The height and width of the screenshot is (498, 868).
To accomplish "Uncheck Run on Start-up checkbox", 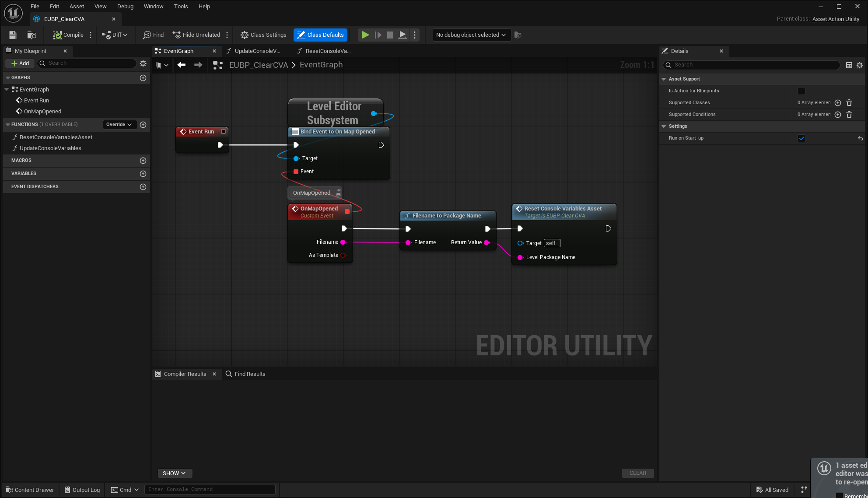I will click(801, 138).
